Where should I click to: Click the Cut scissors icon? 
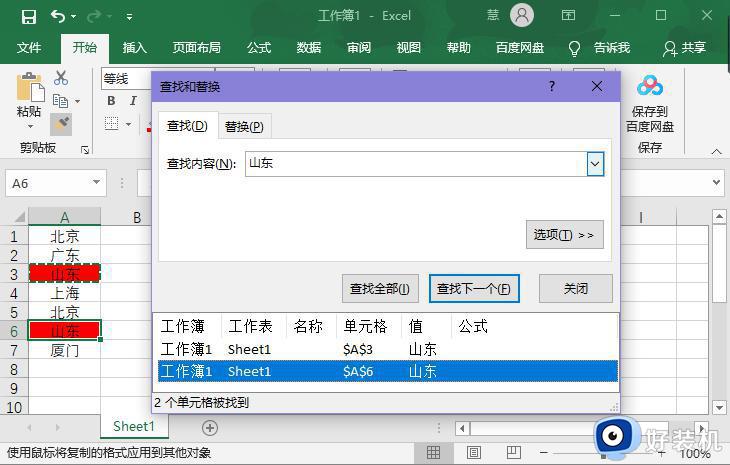tap(61, 78)
